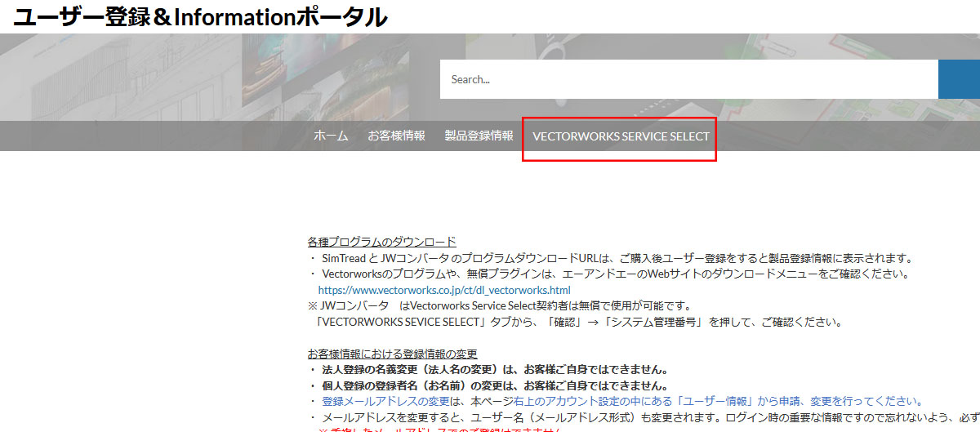
Task: Follow the 登録メールアドレスの変更 link
Action: [x=385, y=401]
